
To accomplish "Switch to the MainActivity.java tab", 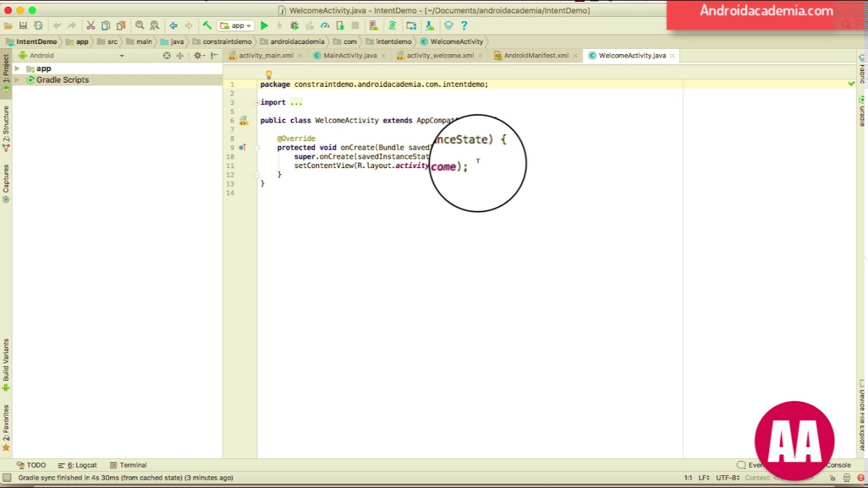I will 350,56.
